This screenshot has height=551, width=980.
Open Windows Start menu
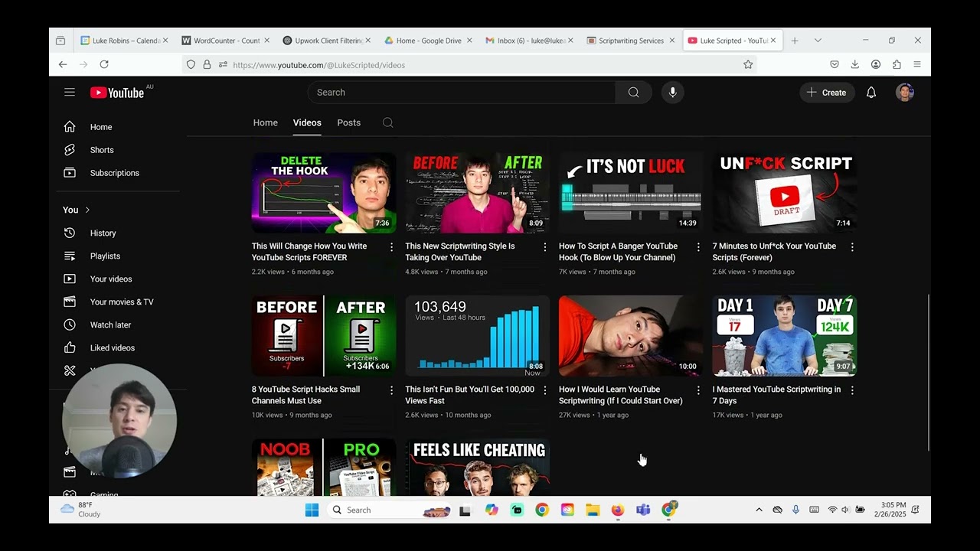coord(312,510)
